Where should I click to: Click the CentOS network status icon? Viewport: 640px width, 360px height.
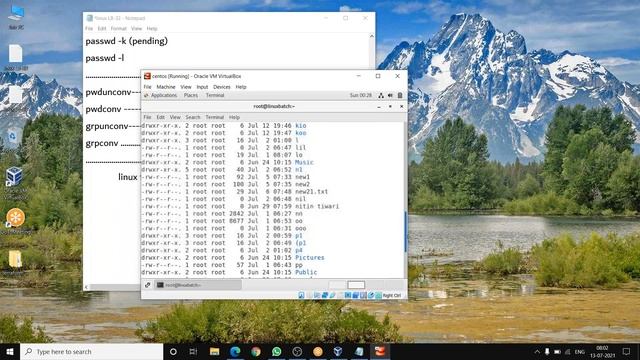point(381,95)
